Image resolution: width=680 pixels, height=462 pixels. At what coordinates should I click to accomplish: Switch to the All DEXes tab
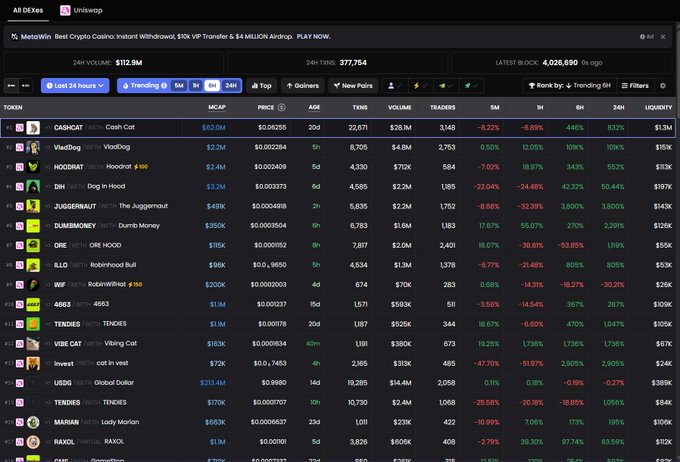(x=28, y=10)
